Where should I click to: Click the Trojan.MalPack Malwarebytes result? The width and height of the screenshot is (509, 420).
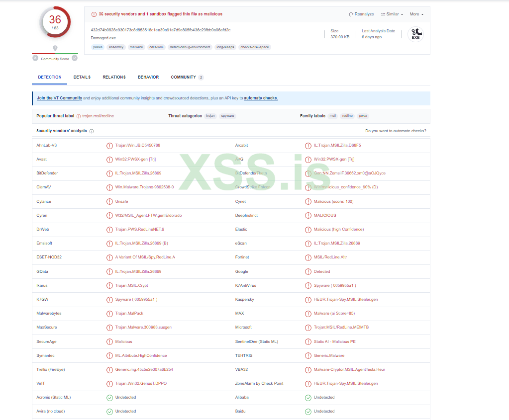129,313
